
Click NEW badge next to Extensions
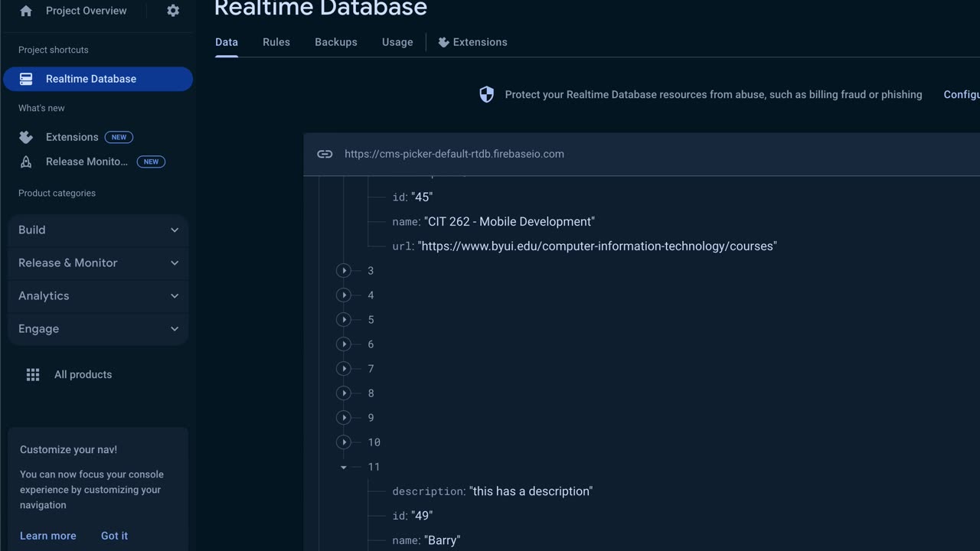[x=119, y=137]
